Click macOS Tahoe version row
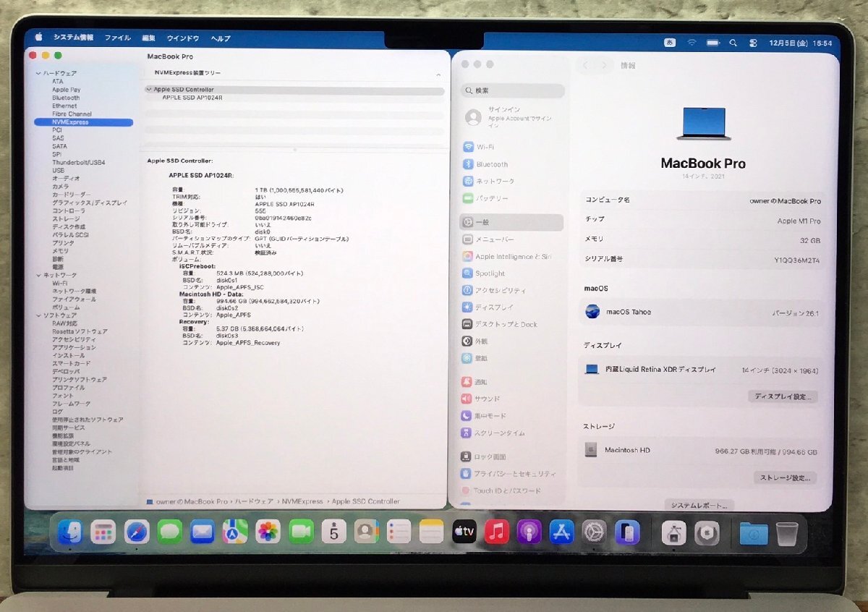The height and width of the screenshot is (612, 868). click(701, 313)
